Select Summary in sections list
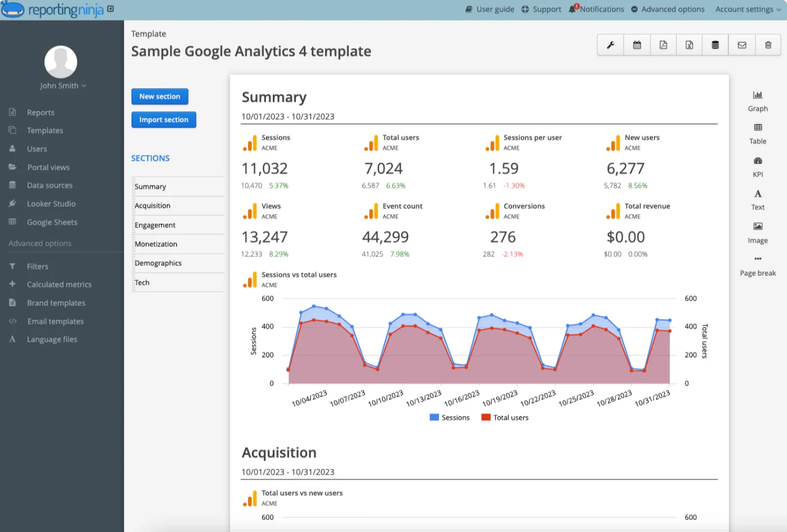Screen dimensions: 787x532 tap(178, 187)
